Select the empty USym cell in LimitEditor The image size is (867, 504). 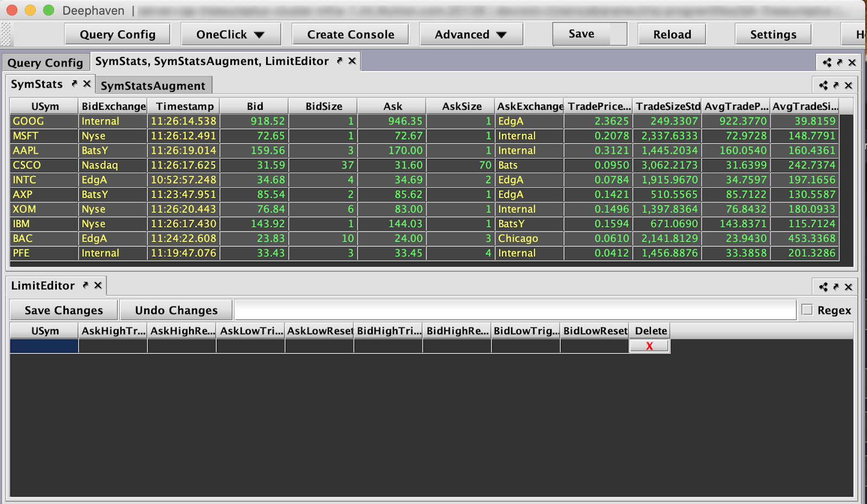coord(44,346)
